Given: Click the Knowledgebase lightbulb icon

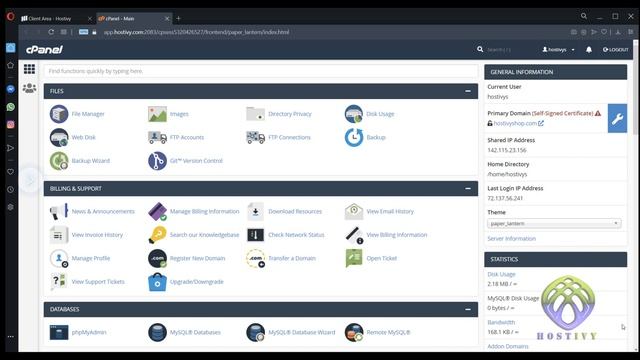Looking at the screenshot, I should pyautogui.click(x=157, y=235).
